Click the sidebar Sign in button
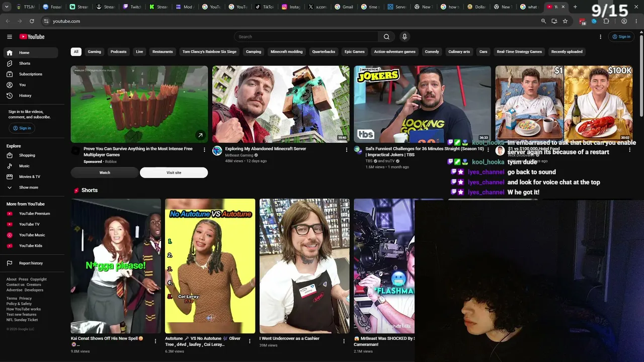Image resolution: width=644 pixels, height=362 pixels. click(x=22, y=128)
